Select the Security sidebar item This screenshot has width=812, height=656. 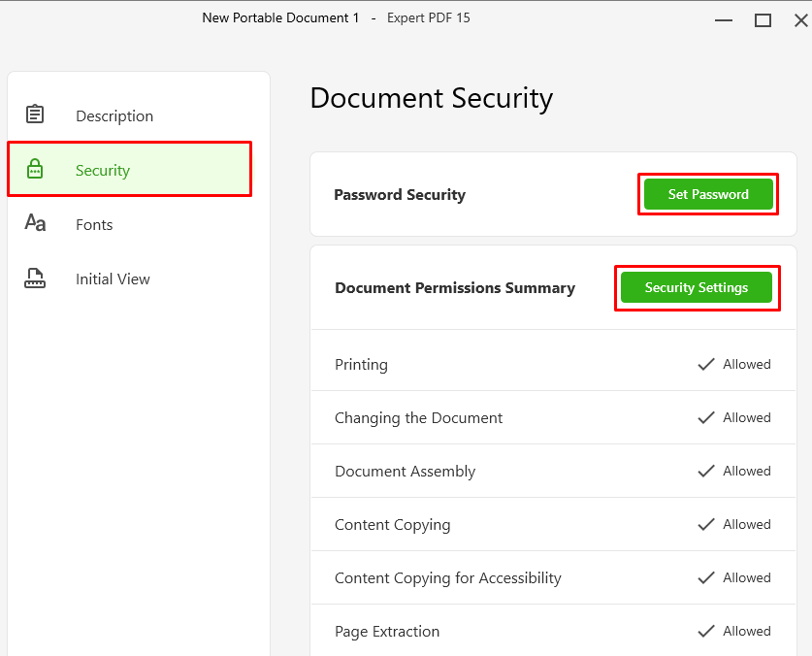coord(129,169)
